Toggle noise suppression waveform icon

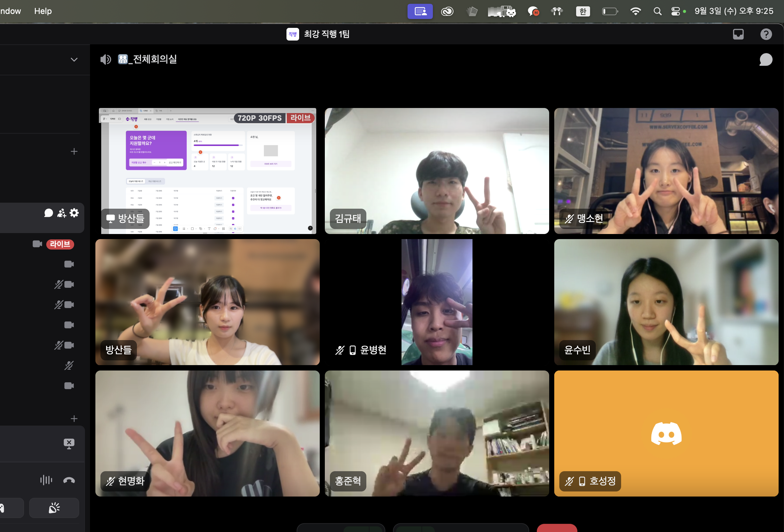(46, 480)
